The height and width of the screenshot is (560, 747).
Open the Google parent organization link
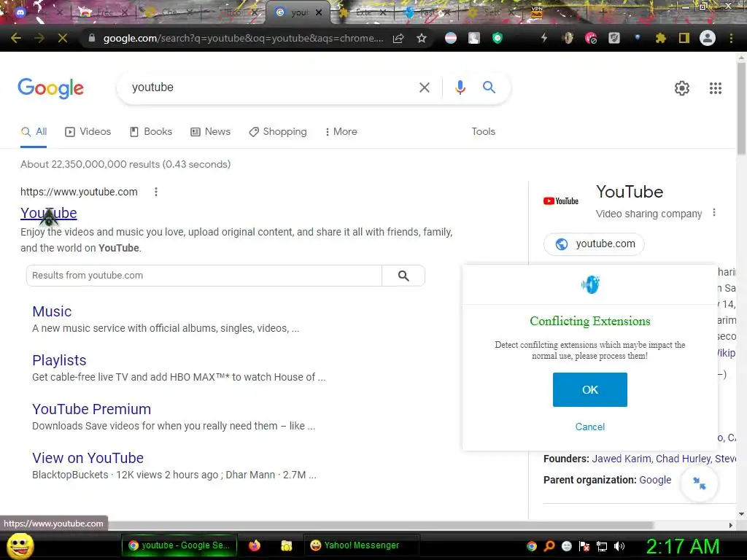[x=655, y=480]
